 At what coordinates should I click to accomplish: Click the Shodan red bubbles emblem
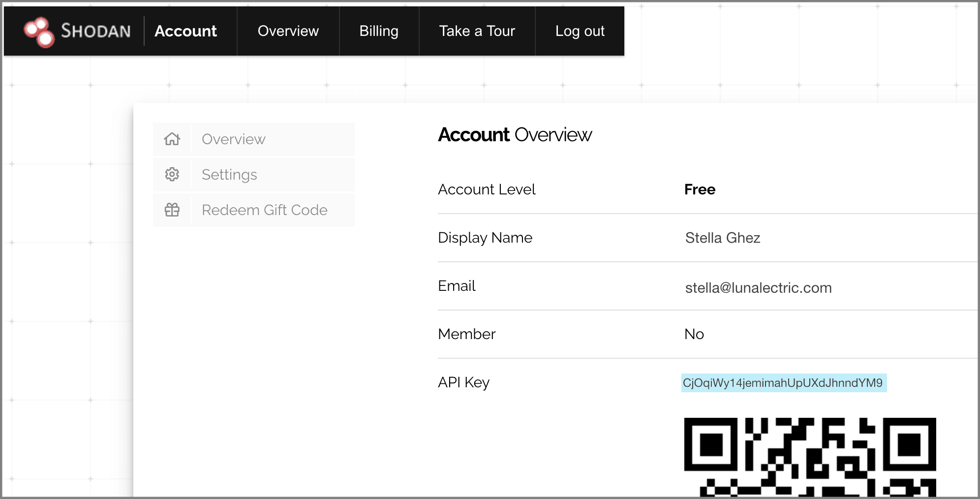click(39, 31)
